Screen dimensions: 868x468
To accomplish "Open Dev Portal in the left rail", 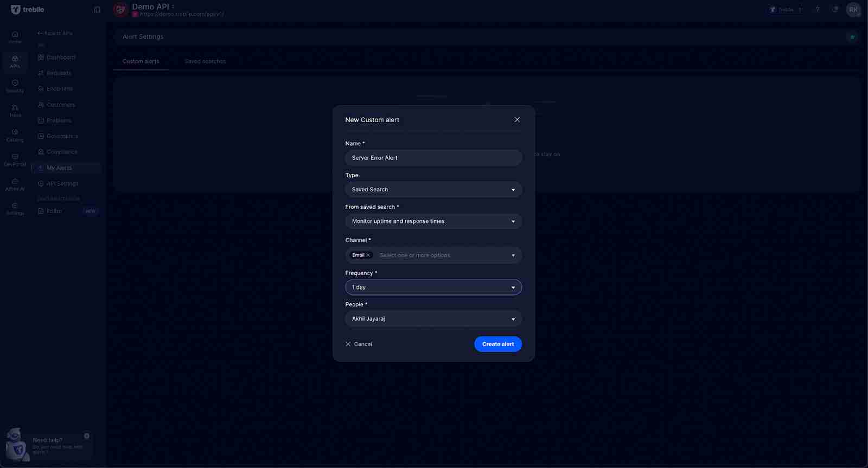I will pyautogui.click(x=15, y=160).
